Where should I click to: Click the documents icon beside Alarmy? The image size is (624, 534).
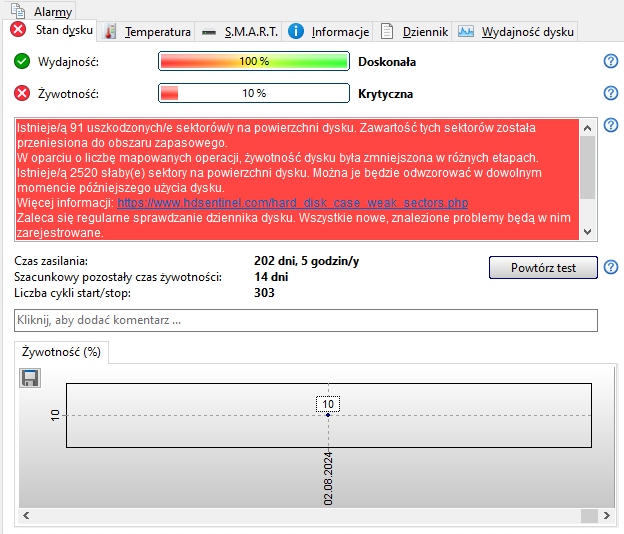pyautogui.click(x=18, y=11)
